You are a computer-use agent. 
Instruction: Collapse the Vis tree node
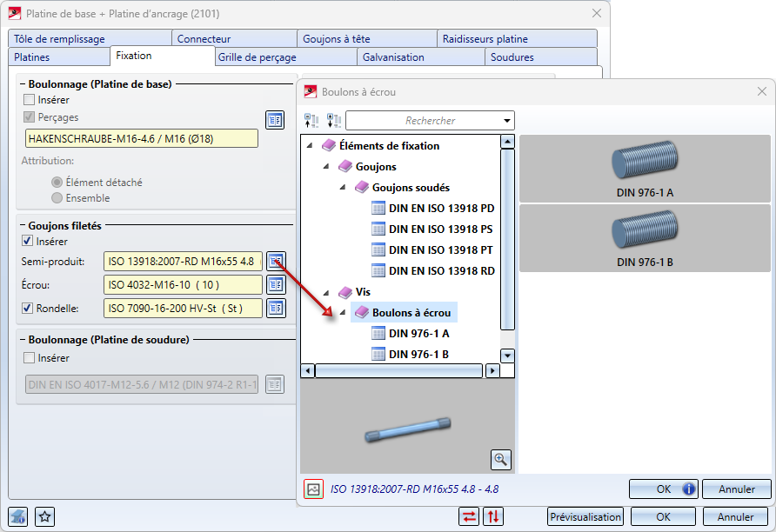[326, 292]
